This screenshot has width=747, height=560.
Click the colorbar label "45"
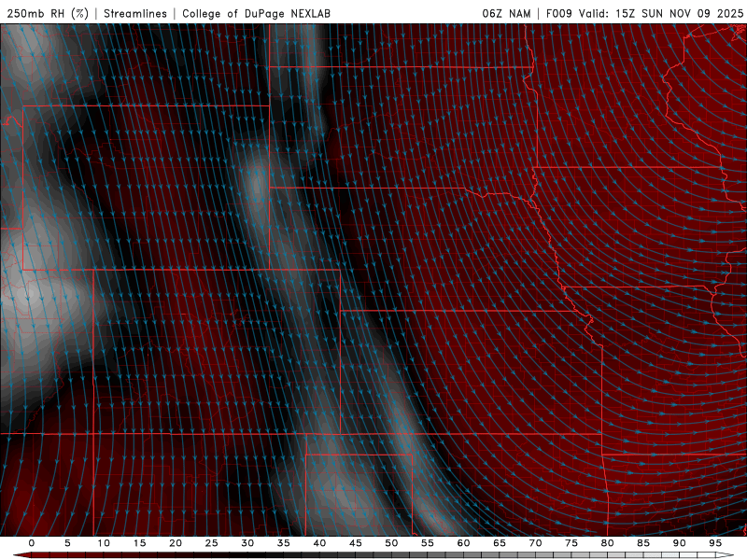pyautogui.click(x=356, y=543)
